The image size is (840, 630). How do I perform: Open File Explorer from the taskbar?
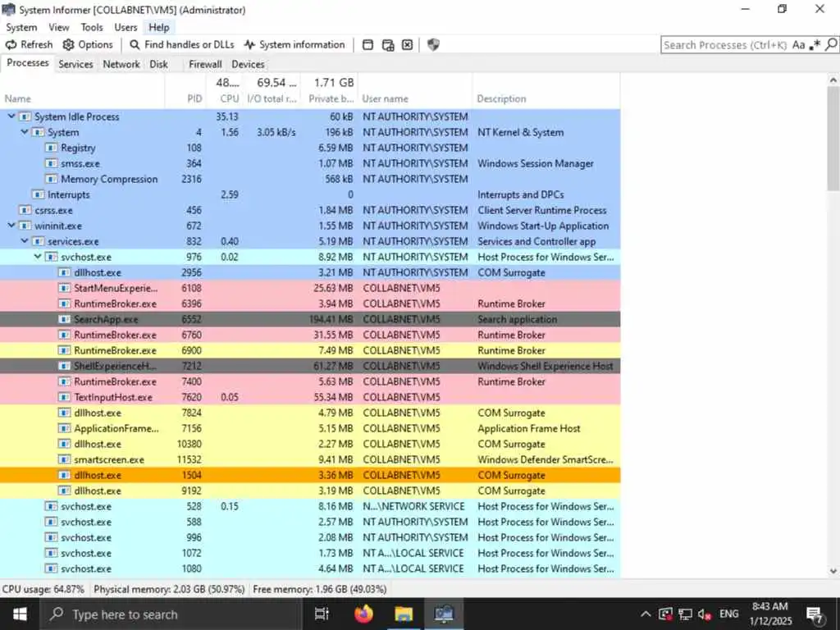pyautogui.click(x=404, y=614)
